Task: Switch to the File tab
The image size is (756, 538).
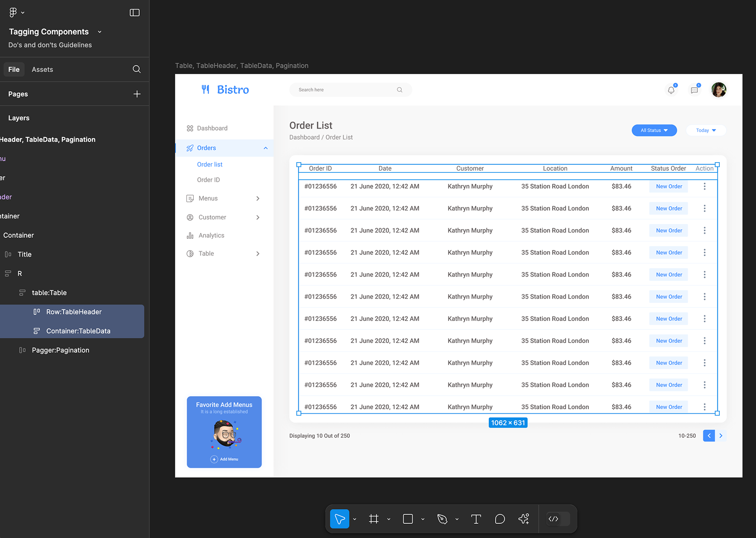Action: click(14, 69)
